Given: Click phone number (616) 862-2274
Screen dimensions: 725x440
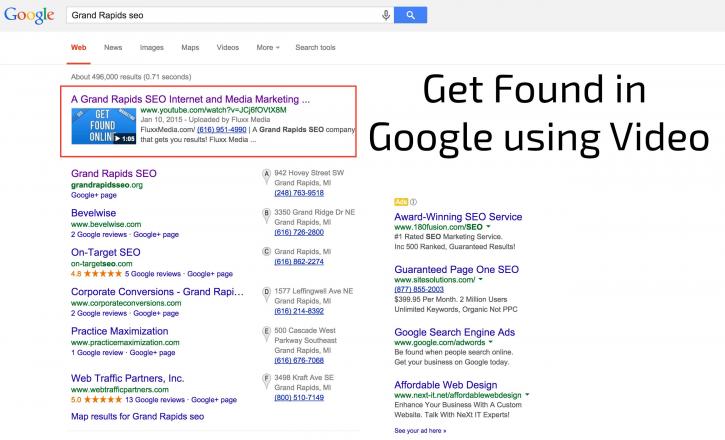Looking at the screenshot, I should [x=299, y=262].
